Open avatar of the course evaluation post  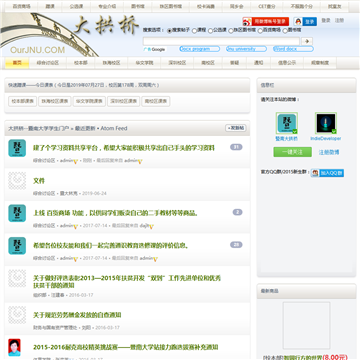[x=17, y=246]
